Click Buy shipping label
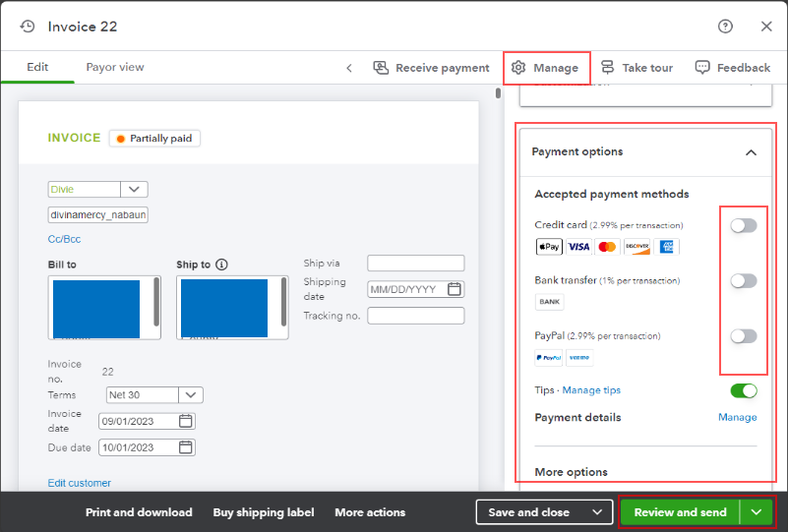 click(264, 512)
